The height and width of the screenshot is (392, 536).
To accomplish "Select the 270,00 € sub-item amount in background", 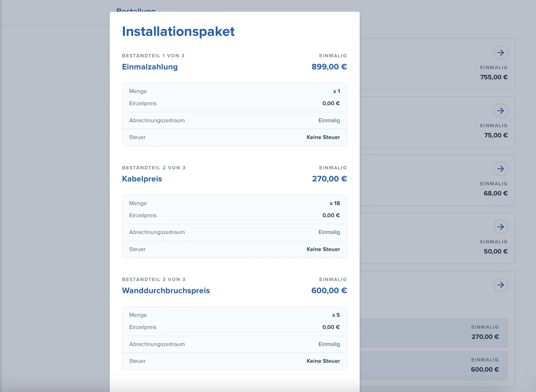I will coord(485,337).
